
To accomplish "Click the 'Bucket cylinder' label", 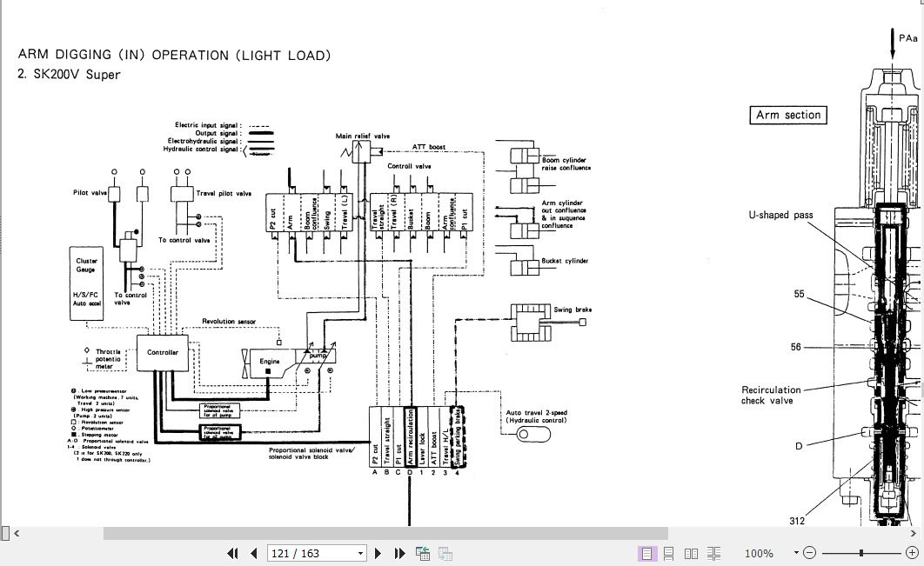I will point(565,260).
